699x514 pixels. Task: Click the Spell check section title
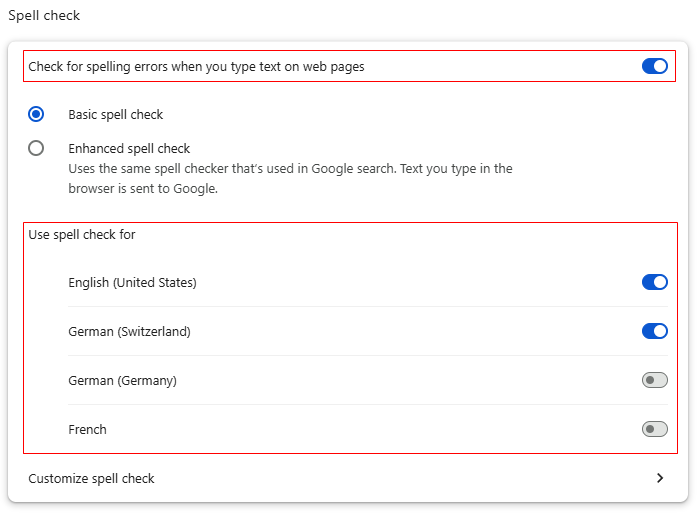point(44,16)
